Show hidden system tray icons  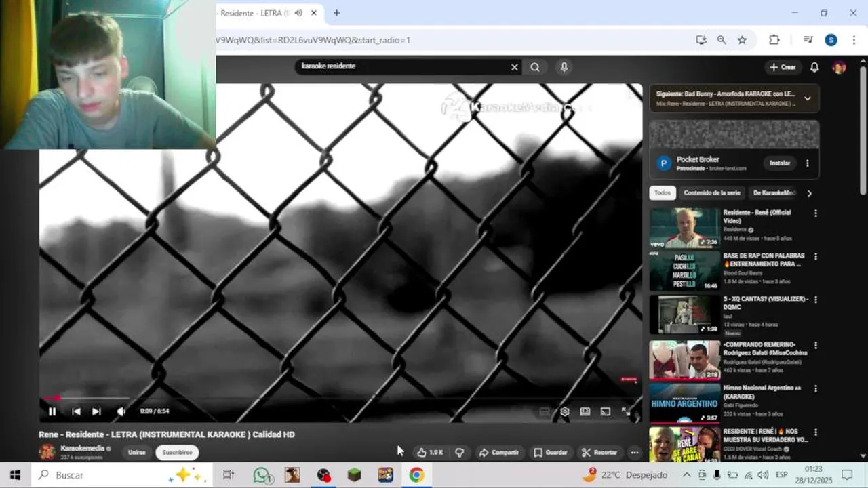coord(686,475)
